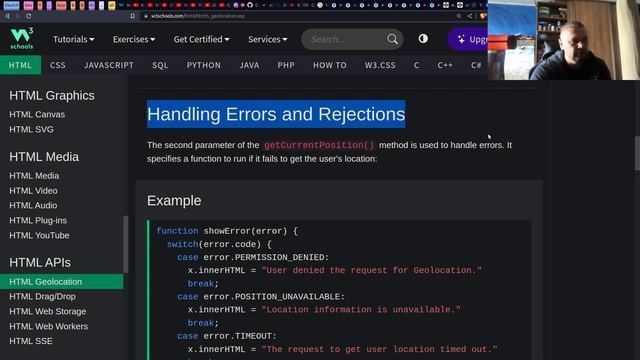Click the share icon in address bar
640x360 pixels.
tap(470, 16)
